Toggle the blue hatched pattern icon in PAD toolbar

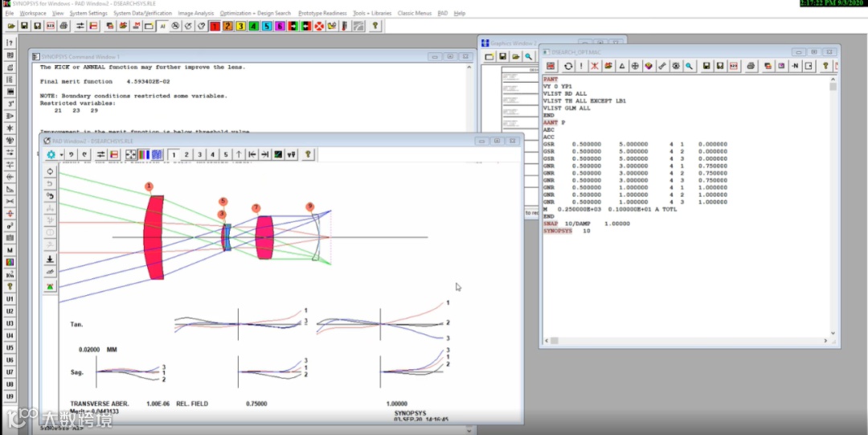[157, 154]
